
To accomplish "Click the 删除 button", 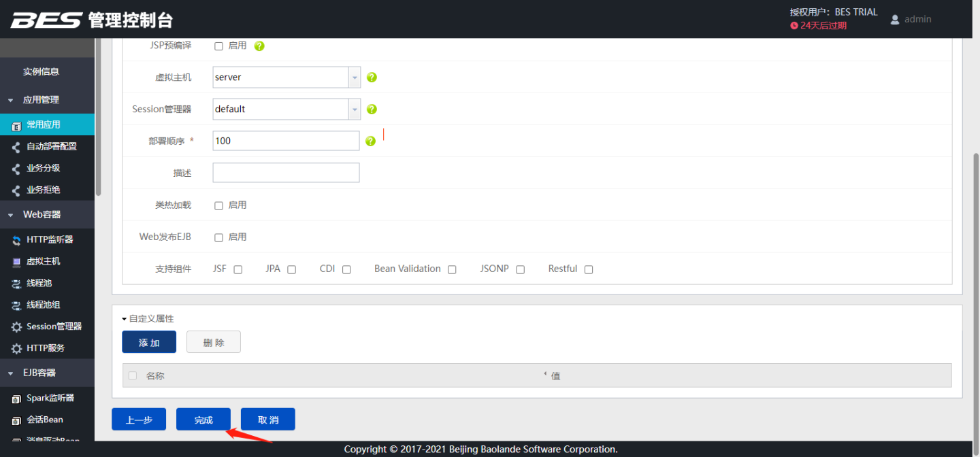I will (214, 342).
